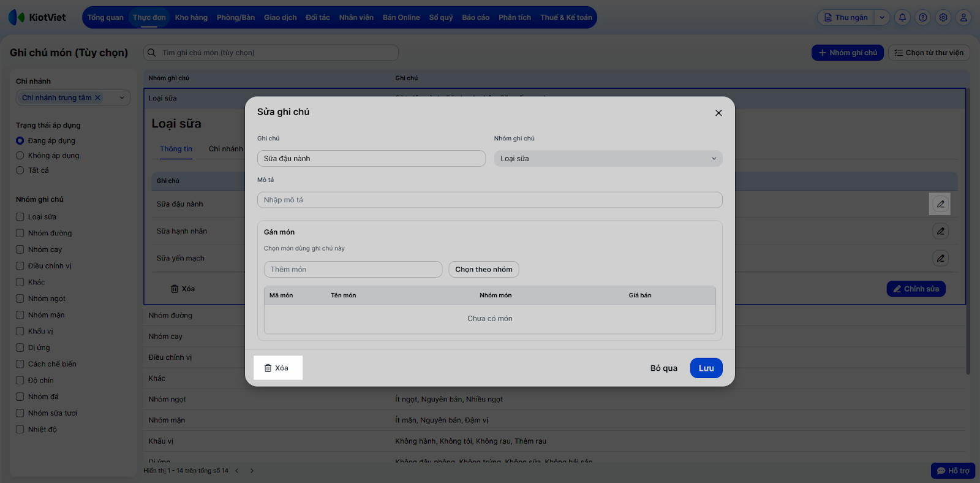Viewport: 980px width, 483px height.
Task: Click the Chọn theo nhóm button
Action: coord(483,270)
